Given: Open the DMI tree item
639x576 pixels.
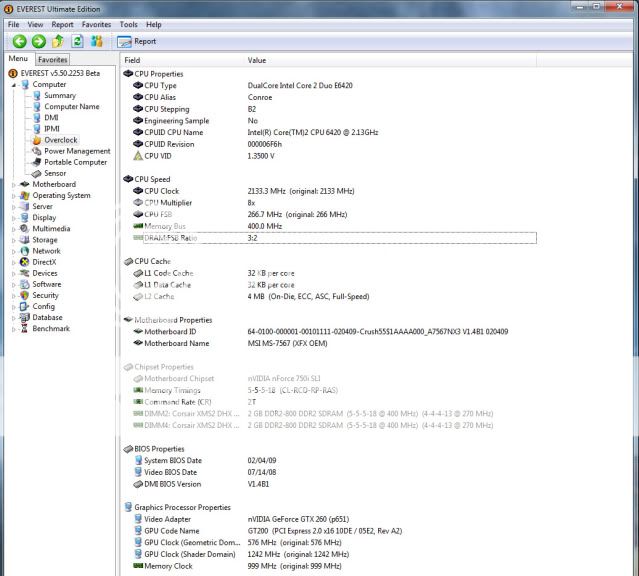Looking at the screenshot, I should tap(51, 117).
